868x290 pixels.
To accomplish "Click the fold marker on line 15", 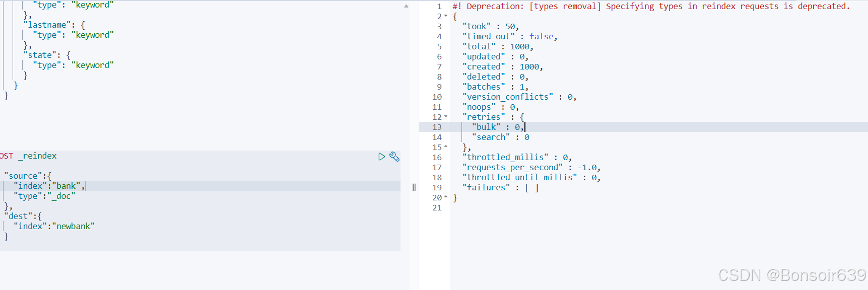I will [446, 147].
